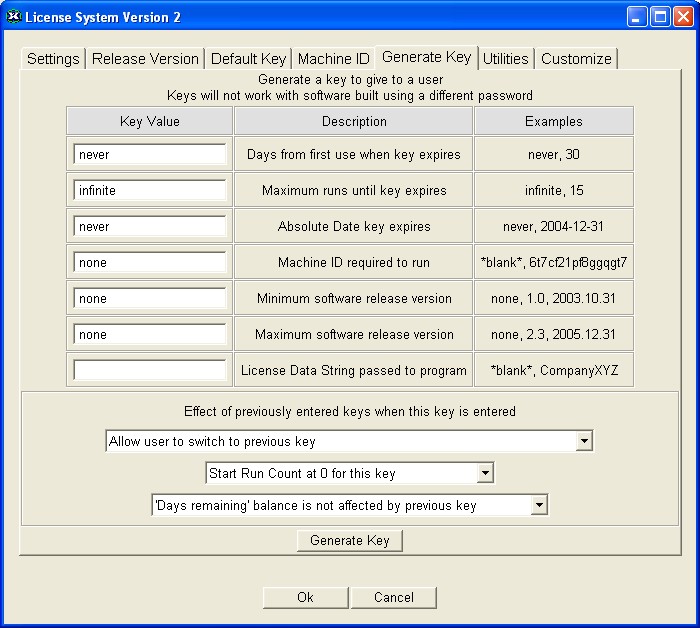Open the 'Start Run Count at 0' dropdown
Screen dimensions: 700x628
click(x=485, y=473)
